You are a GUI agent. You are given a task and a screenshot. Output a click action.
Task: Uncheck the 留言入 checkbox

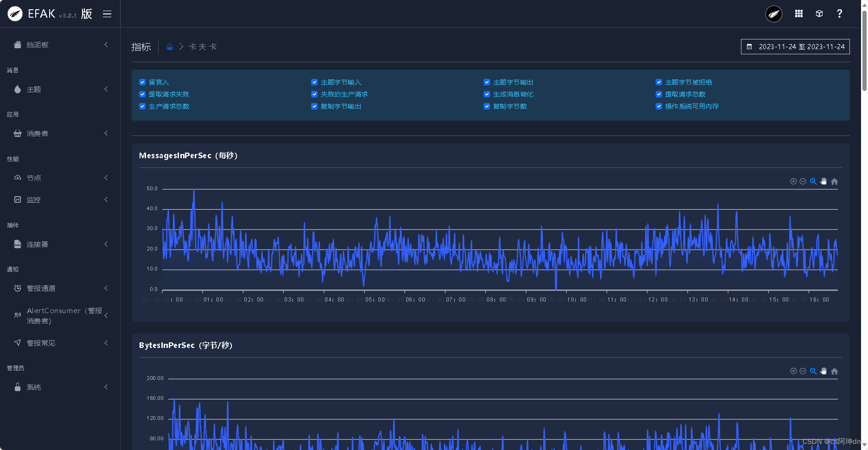[x=142, y=82]
